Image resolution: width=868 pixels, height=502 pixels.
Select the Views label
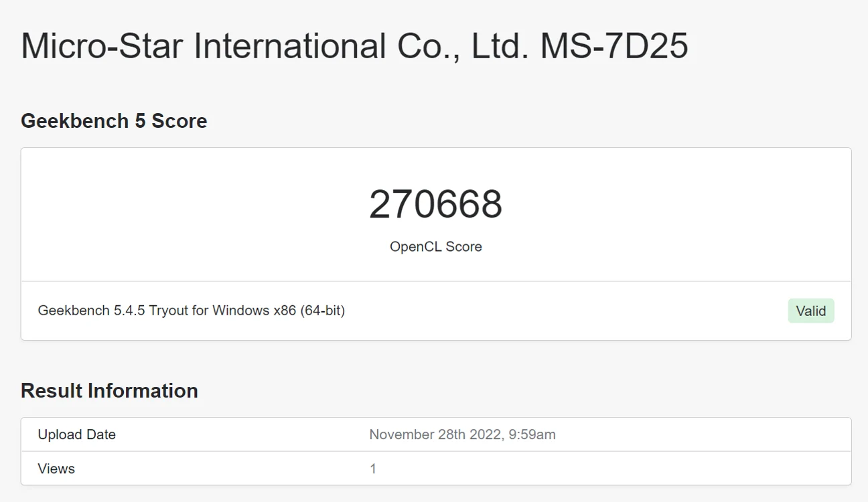pos(56,469)
